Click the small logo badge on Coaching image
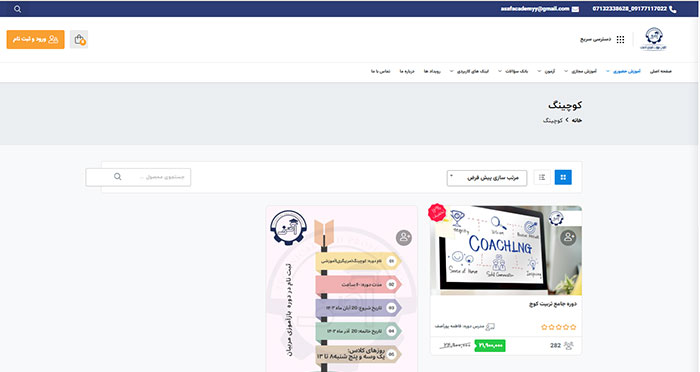 click(556, 218)
